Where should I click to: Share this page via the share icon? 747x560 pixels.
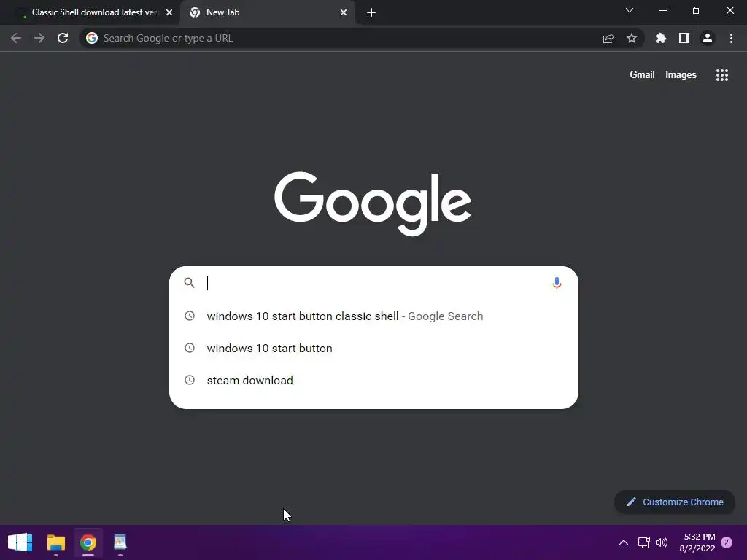[608, 38]
